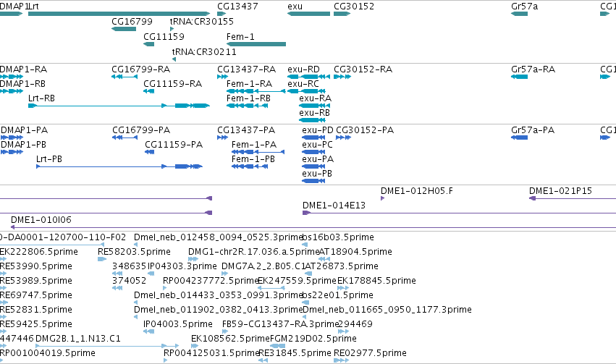Click the tRNA:CR30155 label

201,21
